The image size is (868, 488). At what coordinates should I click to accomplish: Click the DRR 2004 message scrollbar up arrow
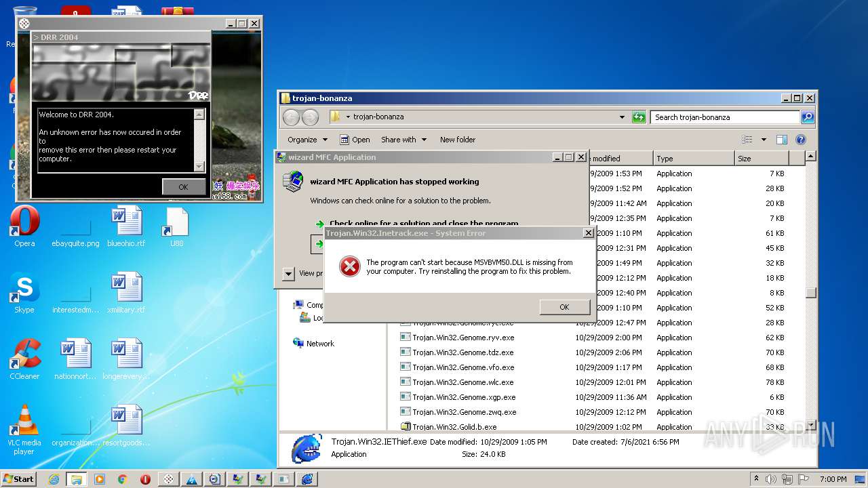click(x=199, y=115)
